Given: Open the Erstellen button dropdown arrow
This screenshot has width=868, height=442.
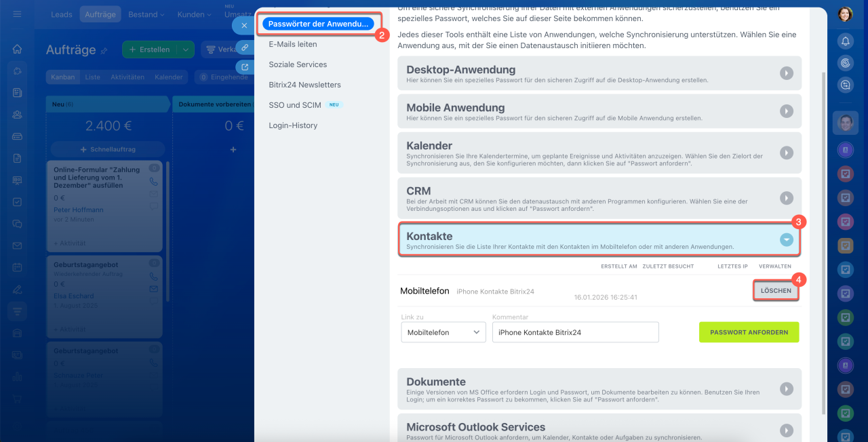Looking at the screenshot, I should [x=185, y=49].
